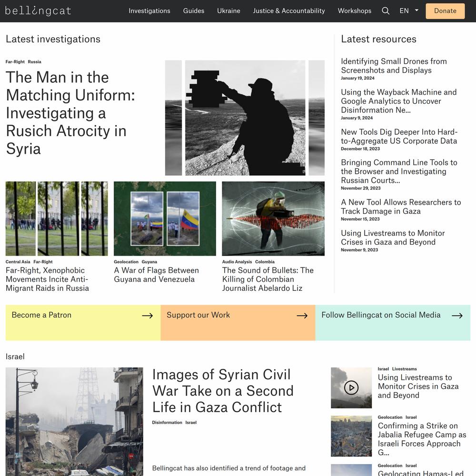This screenshot has width=476, height=476.
Task: Select Follow Bellingcat on Social Media banner
Action: pos(393,323)
